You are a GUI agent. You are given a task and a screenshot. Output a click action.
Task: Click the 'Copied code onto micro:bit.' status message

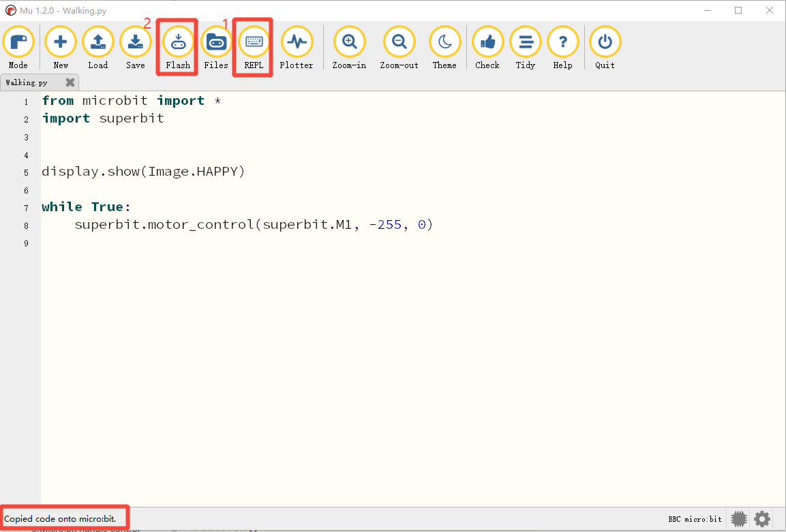coord(60,519)
